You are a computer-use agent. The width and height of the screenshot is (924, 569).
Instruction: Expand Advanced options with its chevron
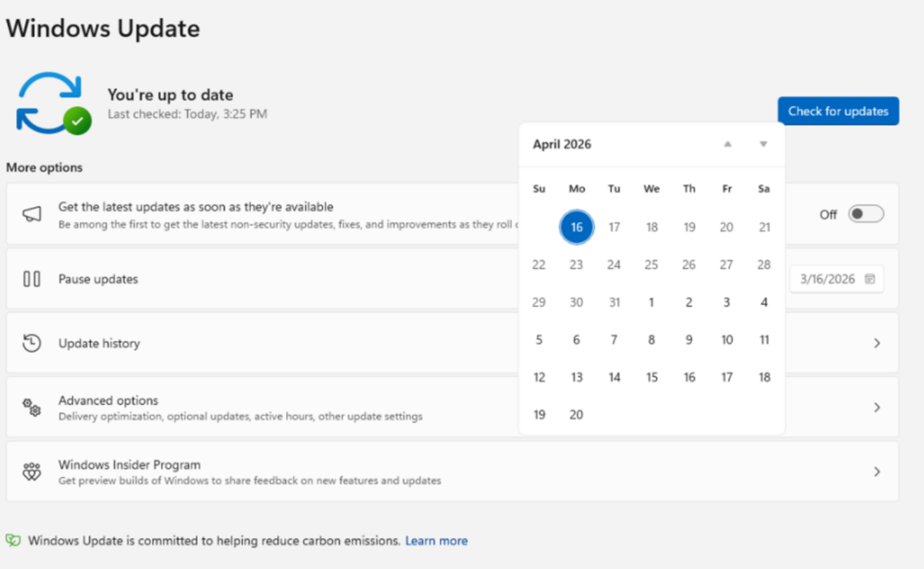pyautogui.click(x=877, y=407)
